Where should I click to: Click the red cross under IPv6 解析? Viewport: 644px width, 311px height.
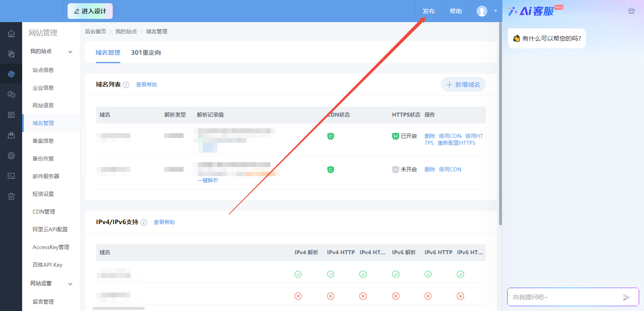click(x=396, y=296)
